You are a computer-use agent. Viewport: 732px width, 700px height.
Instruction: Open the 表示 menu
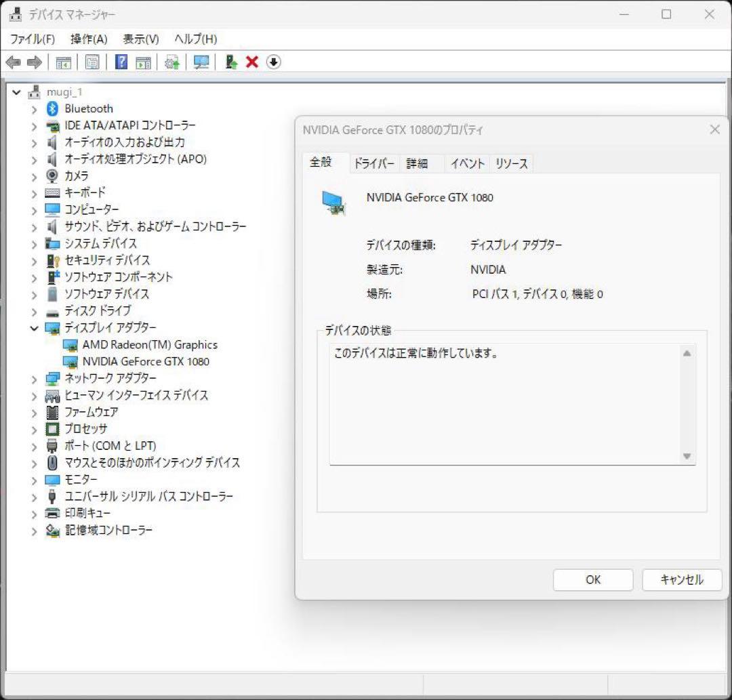pyautogui.click(x=140, y=39)
